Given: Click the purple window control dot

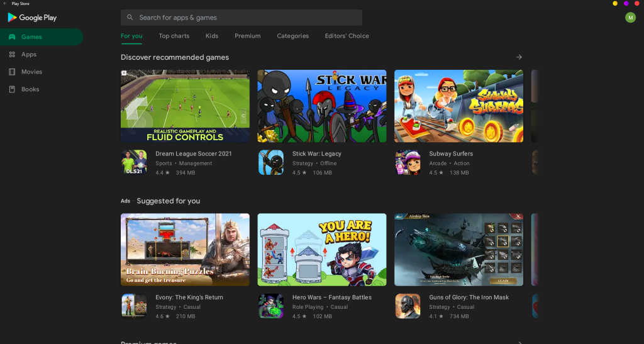Looking at the screenshot, I should [x=626, y=3].
